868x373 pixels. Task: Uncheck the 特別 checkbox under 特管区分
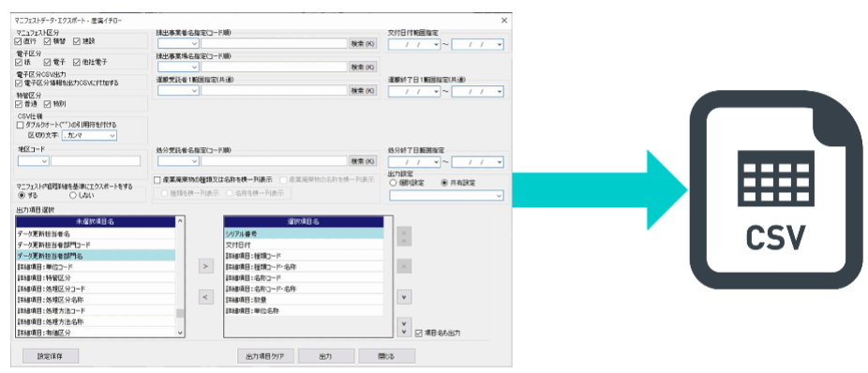pyautogui.click(x=48, y=103)
